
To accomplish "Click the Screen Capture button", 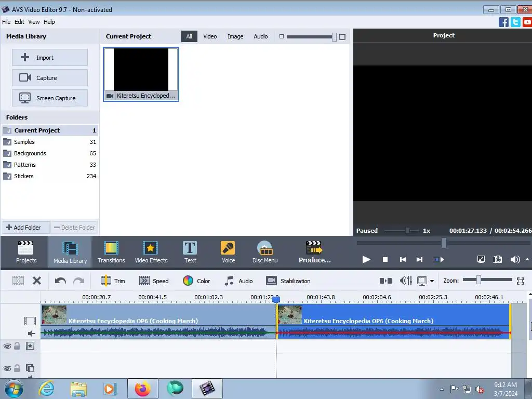I will (50, 98).
